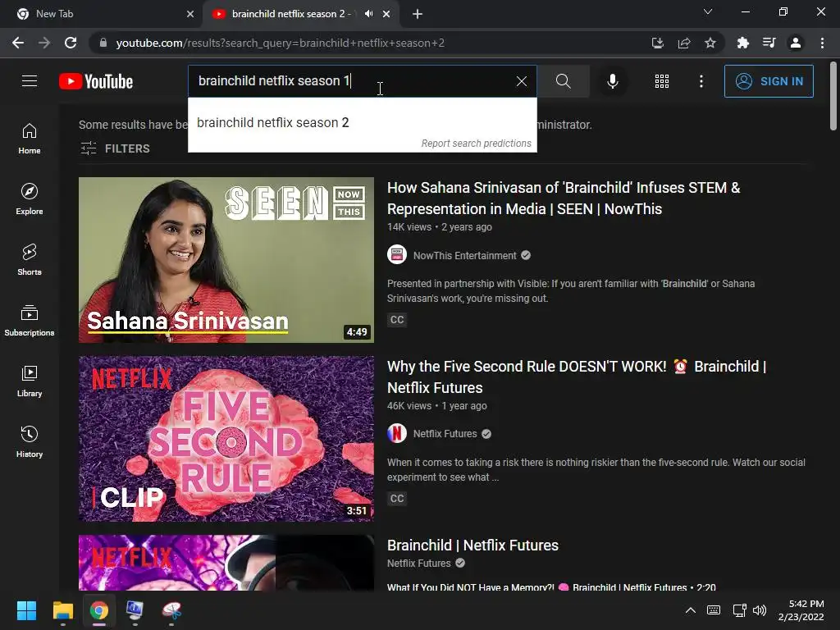Screen dimensions: 840x630
Task: Open Library in the sidebar
Action: [30, 381]
